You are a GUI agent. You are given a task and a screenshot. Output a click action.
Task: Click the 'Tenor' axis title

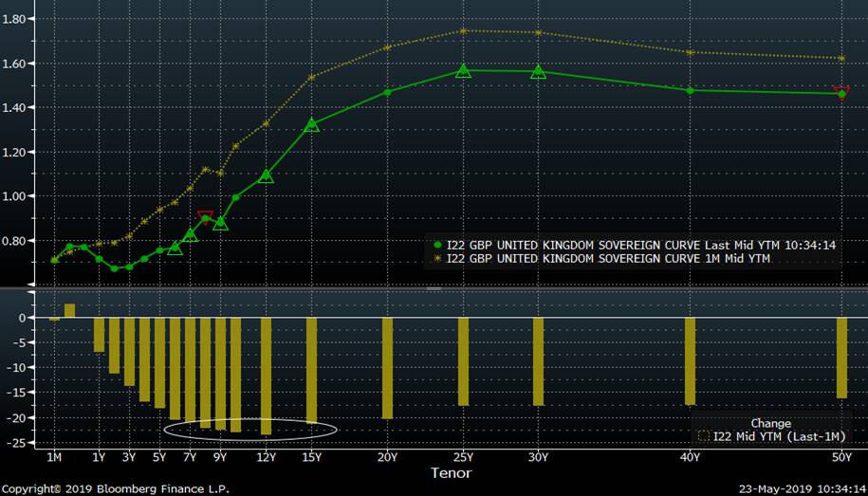(452, 472)
